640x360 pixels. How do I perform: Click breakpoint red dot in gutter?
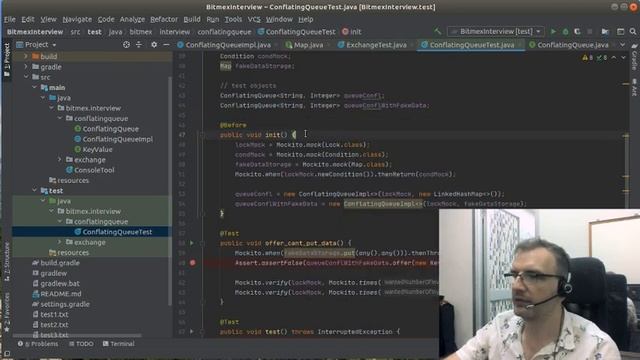tap(193, 263)
